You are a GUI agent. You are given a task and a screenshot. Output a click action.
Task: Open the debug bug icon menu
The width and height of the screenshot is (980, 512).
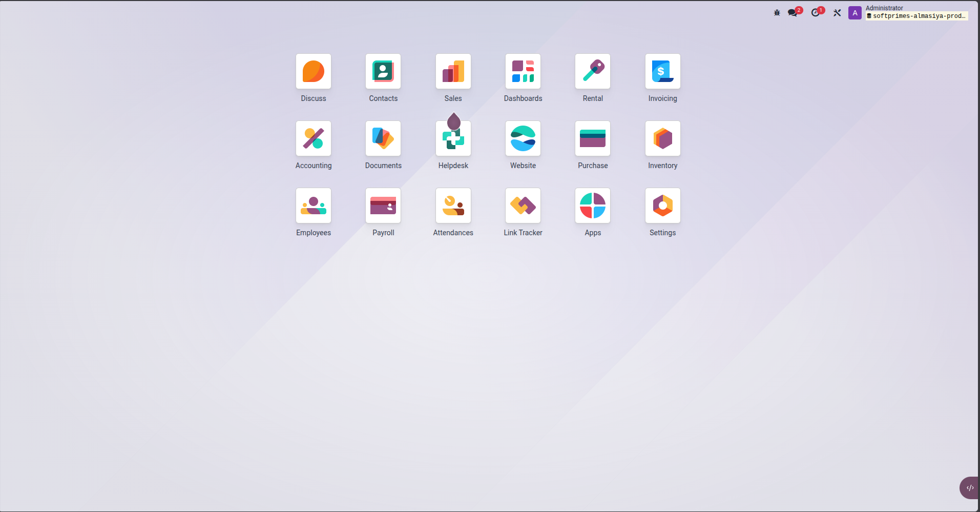point(777,13)
